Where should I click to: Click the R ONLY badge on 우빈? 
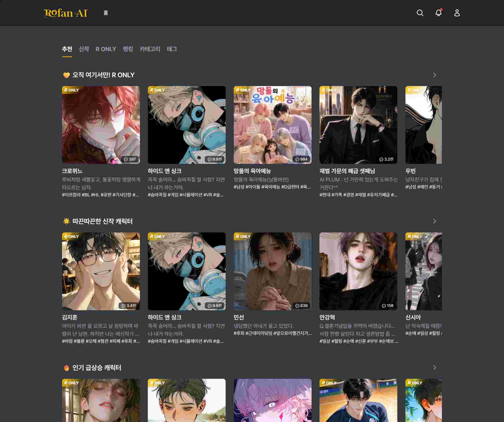(415, 90)
